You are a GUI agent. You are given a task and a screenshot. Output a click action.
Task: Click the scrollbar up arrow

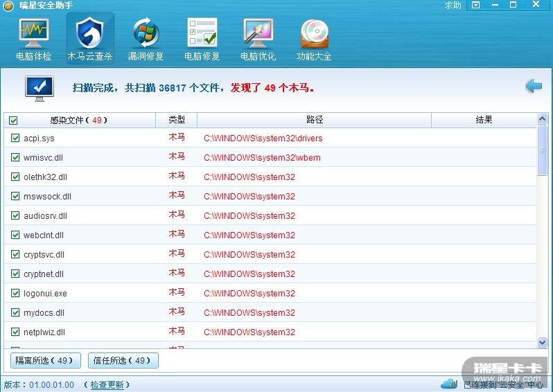coord(543,119)
